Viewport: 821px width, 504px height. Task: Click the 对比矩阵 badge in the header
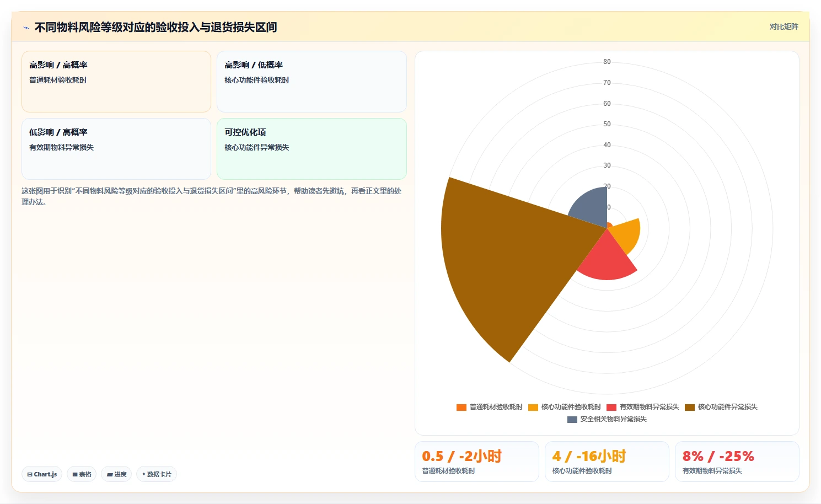pos(784,26)
